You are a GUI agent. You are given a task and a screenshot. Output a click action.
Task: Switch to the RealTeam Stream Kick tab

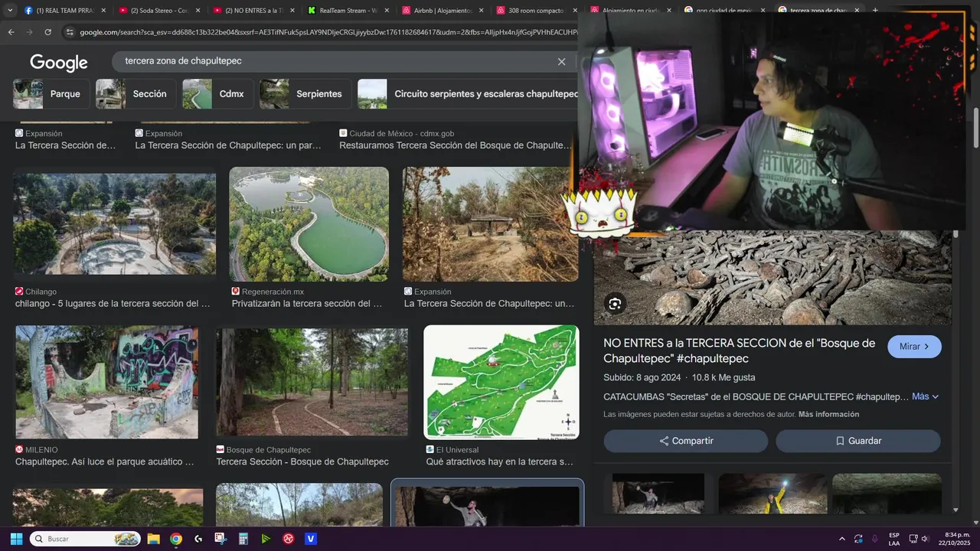point(347,10)
